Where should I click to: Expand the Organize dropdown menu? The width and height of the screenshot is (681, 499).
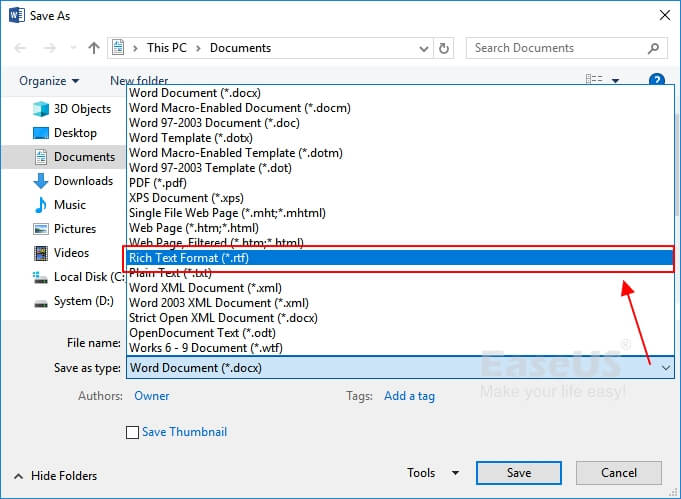tap(49, 81)
